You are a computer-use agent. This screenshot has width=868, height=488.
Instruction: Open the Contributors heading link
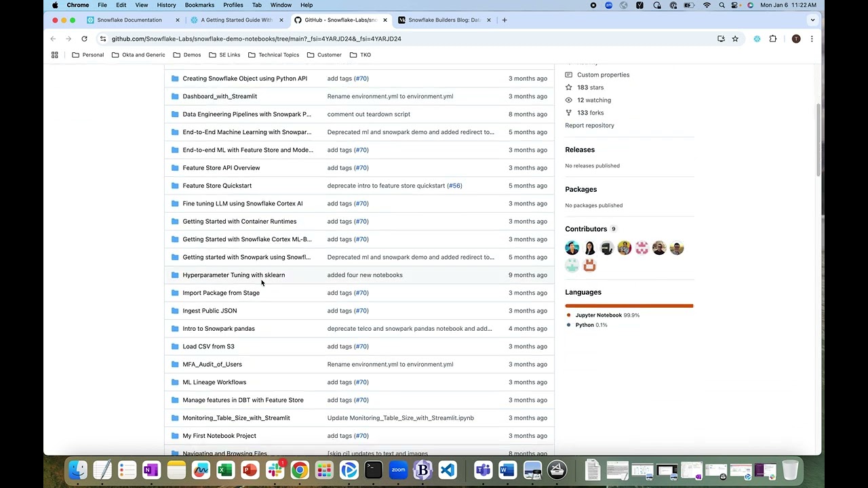coord(586,229)
